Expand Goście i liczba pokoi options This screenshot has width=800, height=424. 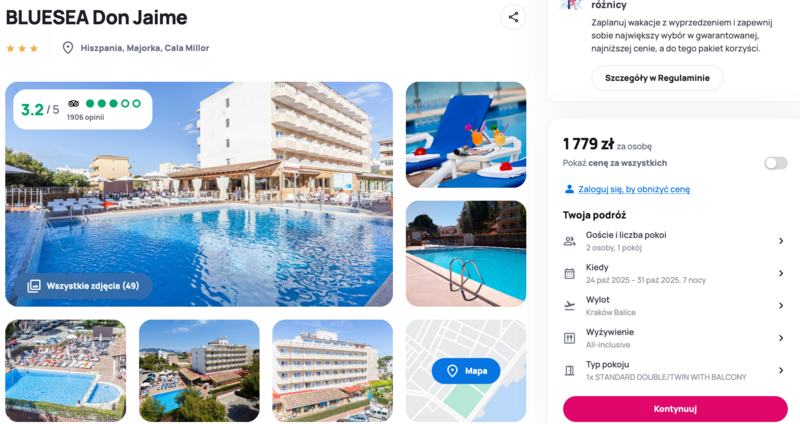click(x=674, y=241)
